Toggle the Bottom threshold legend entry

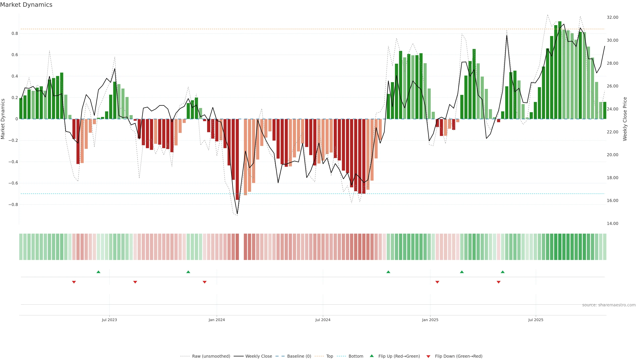click(x=356, y=356)
